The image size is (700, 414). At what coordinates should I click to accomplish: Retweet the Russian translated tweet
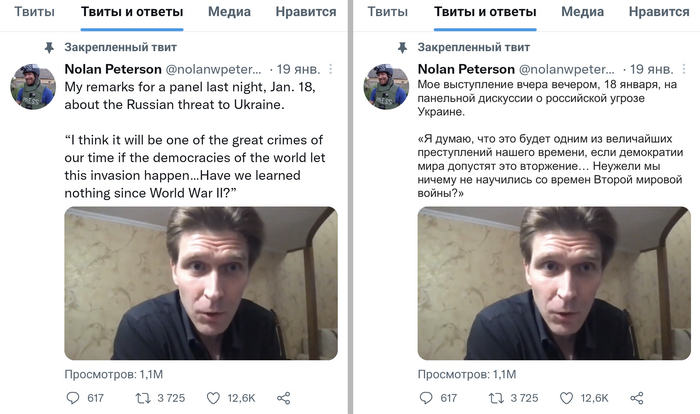496,398
